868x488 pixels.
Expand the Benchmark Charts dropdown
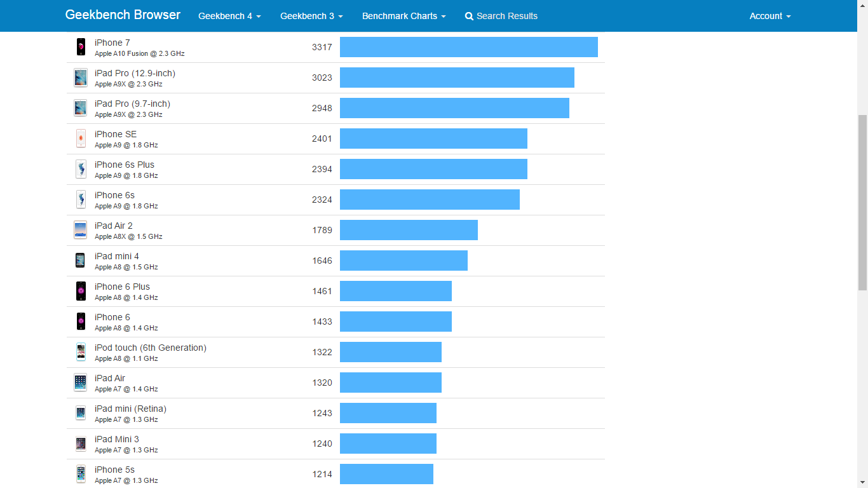[403, 16]
